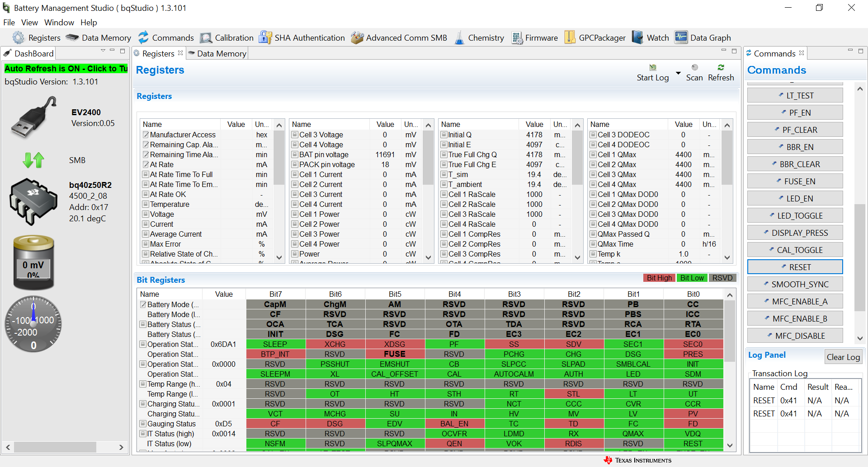Open the Advanced Comm SMB icon
Image resolution: width=868 pixels, height=467 pixels.
coord(357,38)
